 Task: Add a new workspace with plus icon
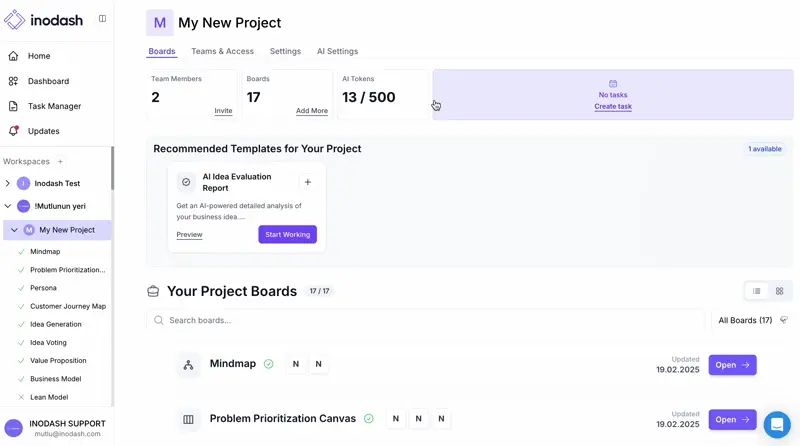tap(60, 161)
